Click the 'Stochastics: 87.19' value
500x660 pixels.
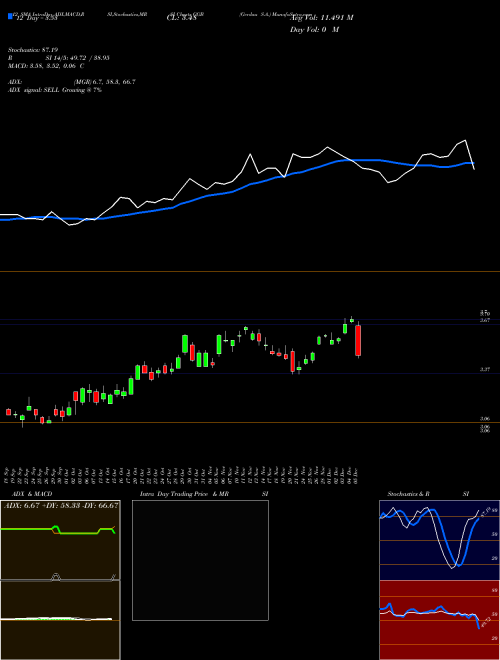point(31,50)
